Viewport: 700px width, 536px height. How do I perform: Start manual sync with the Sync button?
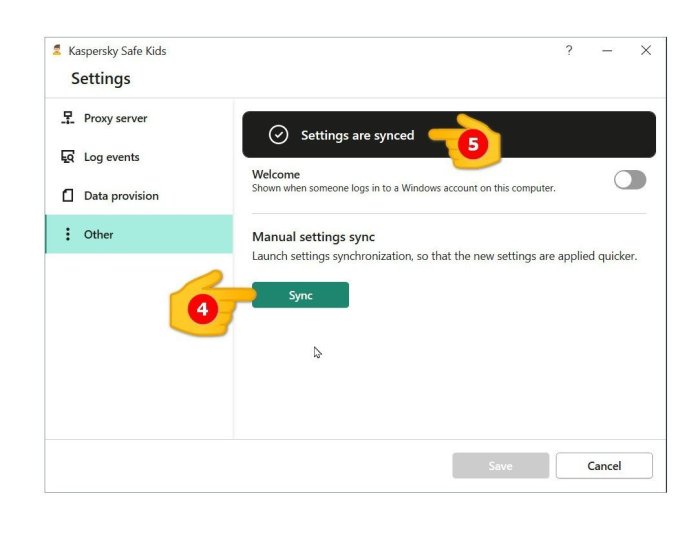coord(300,295)
